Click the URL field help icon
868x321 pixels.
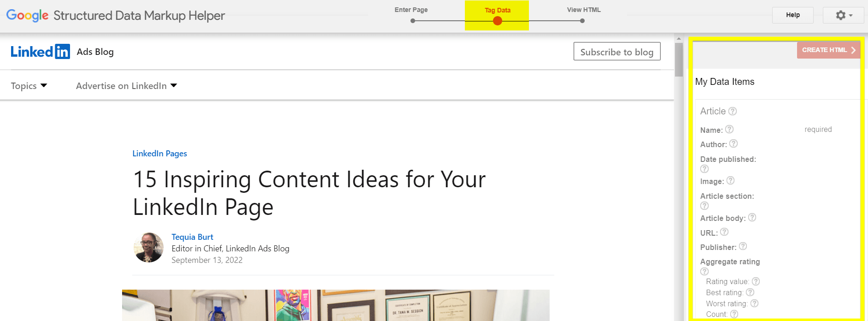tap(725, 232)
